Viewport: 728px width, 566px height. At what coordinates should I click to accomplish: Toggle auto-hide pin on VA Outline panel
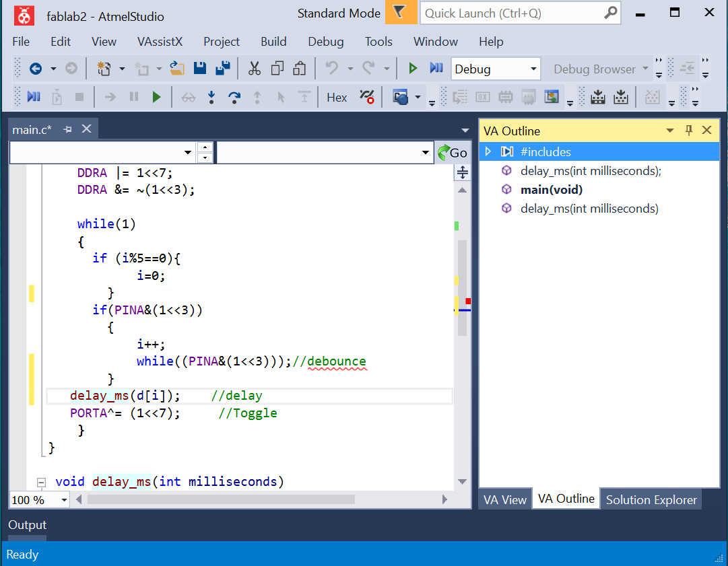689,131
